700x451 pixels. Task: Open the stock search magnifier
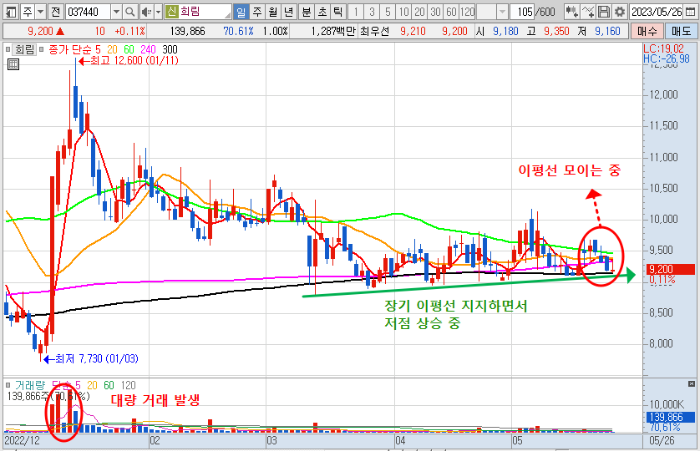(130, 11)
